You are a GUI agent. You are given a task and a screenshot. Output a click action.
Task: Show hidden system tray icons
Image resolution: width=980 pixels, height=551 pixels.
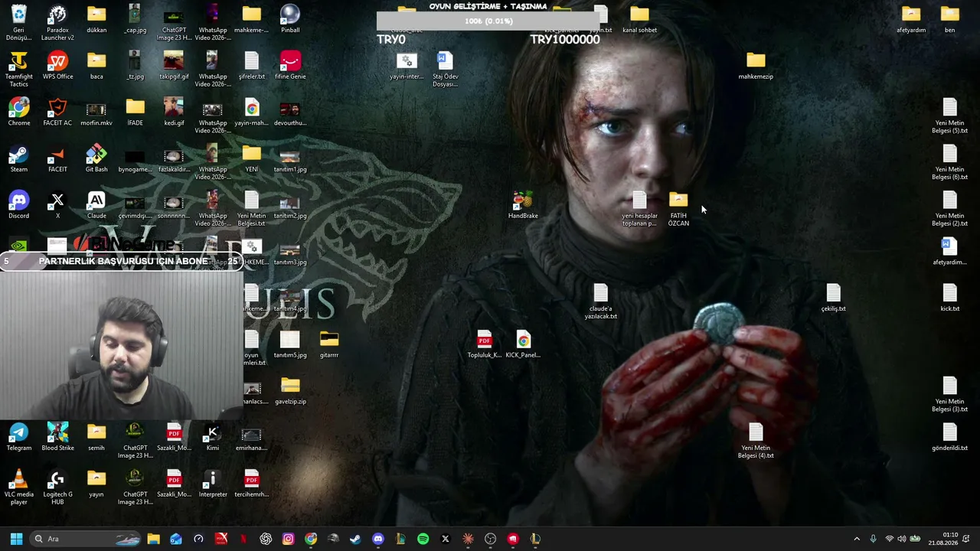857,539
